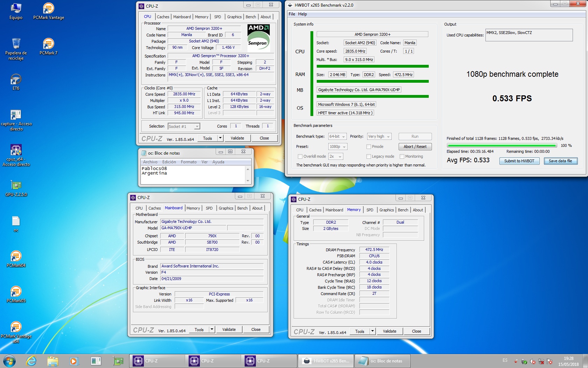Launch PCMark05 desktop shortcut
The width and height of the screenshot is (588, 368).
point(16,294)
